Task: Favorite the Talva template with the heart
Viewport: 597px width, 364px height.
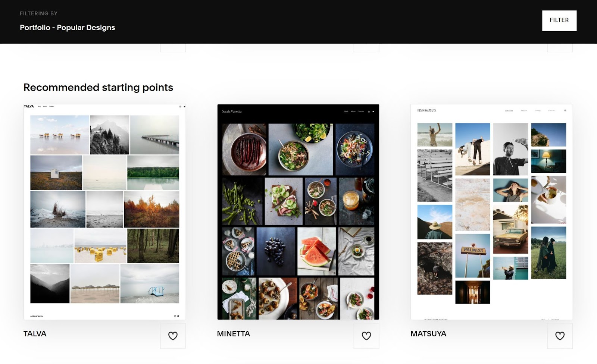Action: [x=173, y=336]
